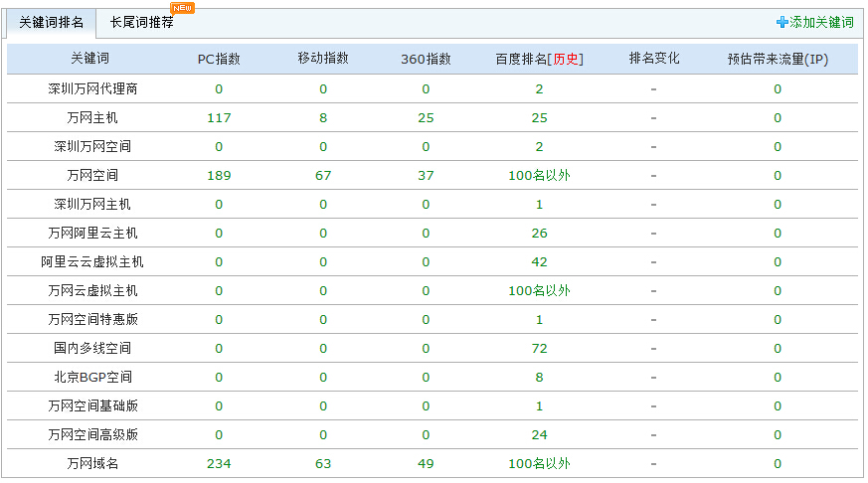
Task: Click 移动指数 value 67 for 万网空间
Action: click(x=323, y=175)
